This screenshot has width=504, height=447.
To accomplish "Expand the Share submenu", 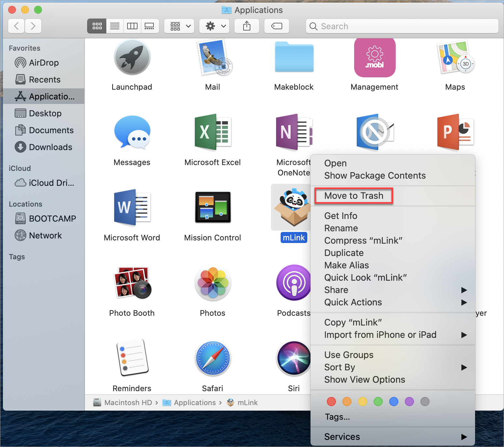I will (393, 290).
